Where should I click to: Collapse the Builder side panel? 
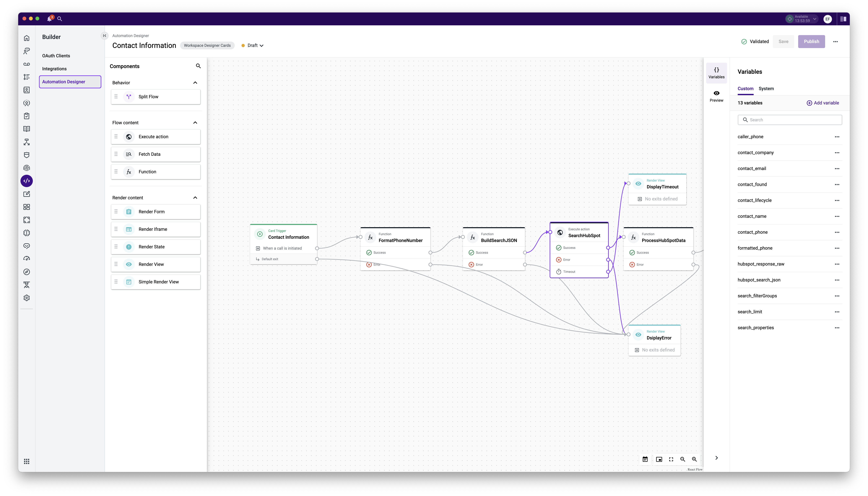coord(105,36)
